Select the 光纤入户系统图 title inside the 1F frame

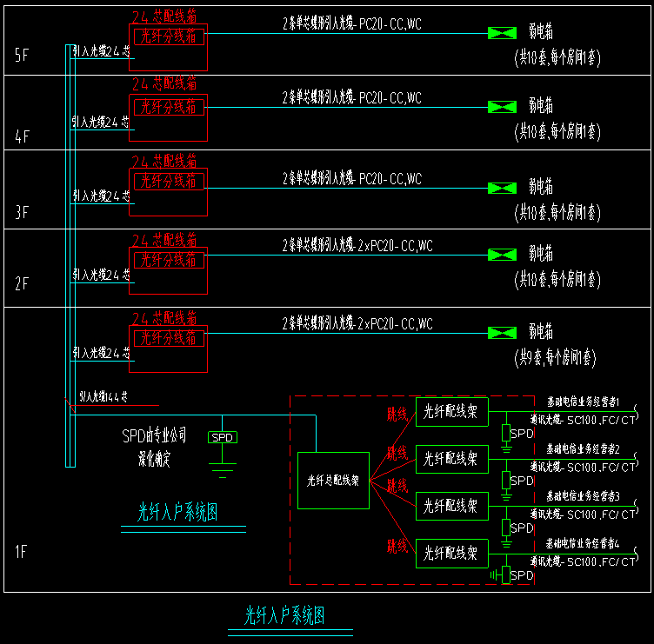pyautogui.click(x=177, y=512)
